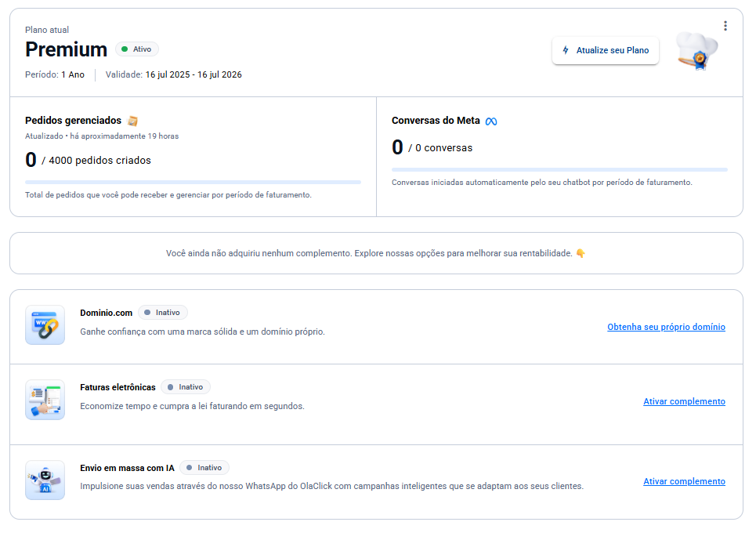Screen dimensions: 756x540
Task: Click 'Atualizado há aproximadamente 19 horas' text
Action: [x=102, y=136]
